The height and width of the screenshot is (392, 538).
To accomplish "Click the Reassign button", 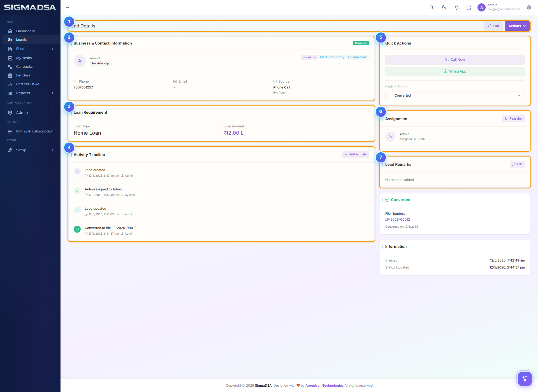I will click(513, 119).
